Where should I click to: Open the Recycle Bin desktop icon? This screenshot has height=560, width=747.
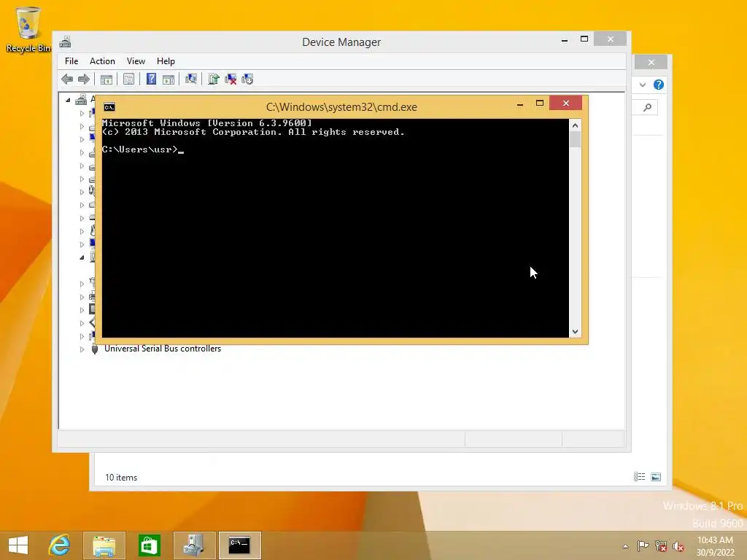point(28,29)
